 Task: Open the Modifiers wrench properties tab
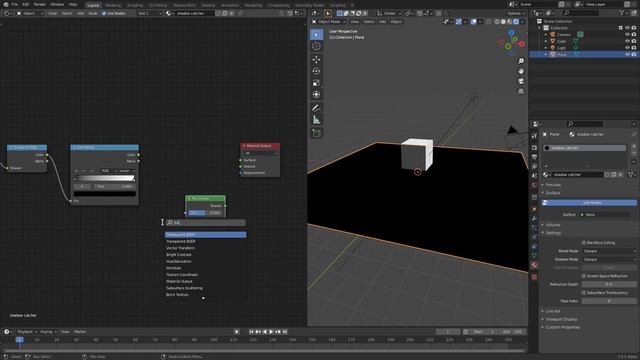click(x=534, y=219)
